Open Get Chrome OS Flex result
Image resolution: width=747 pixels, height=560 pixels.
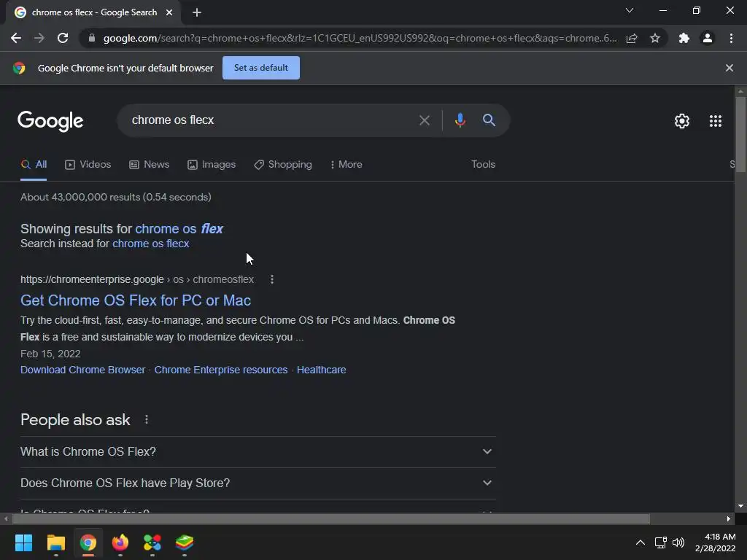click(x=136, y=300)
